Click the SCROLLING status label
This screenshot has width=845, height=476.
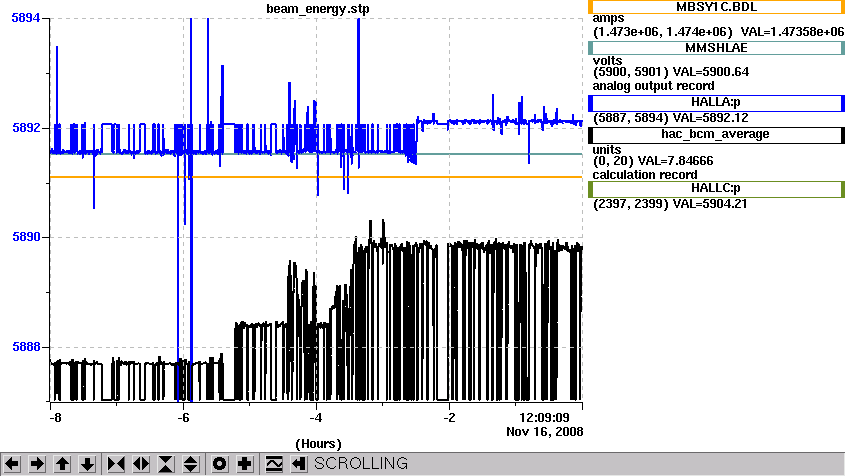(361, 464)
